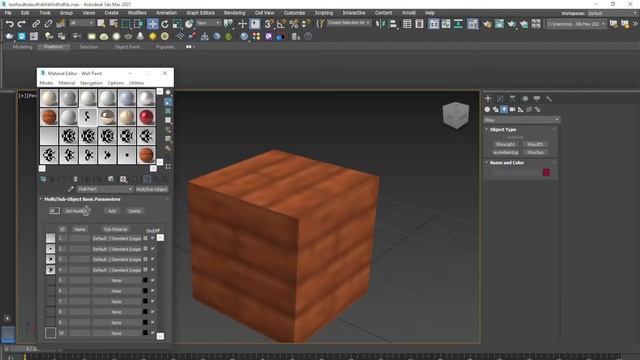Toggle On/Off checkbox for sub-material 4
Image resolution: width=640 pixels, height=360 pixels.
pos(153,270)
